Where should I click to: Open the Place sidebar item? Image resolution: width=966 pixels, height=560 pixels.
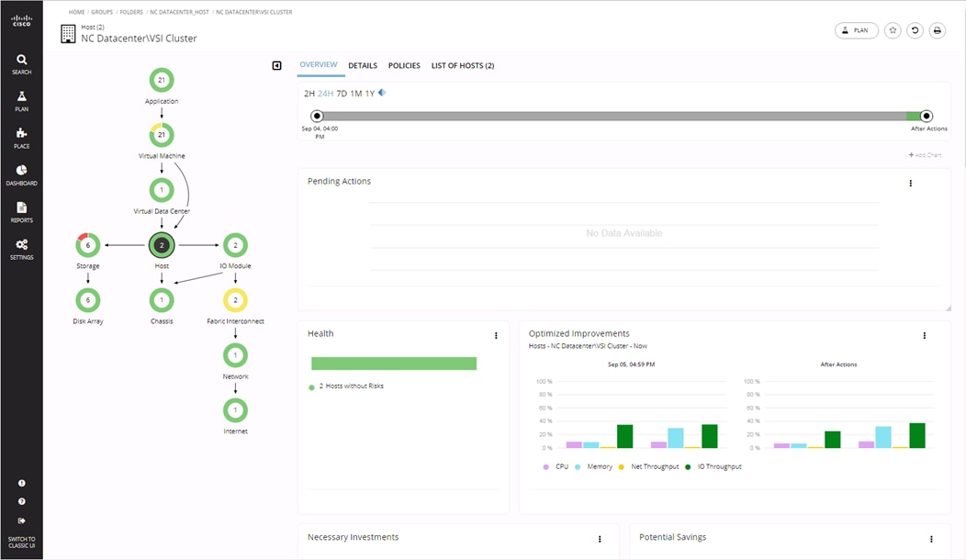(21, 138)
